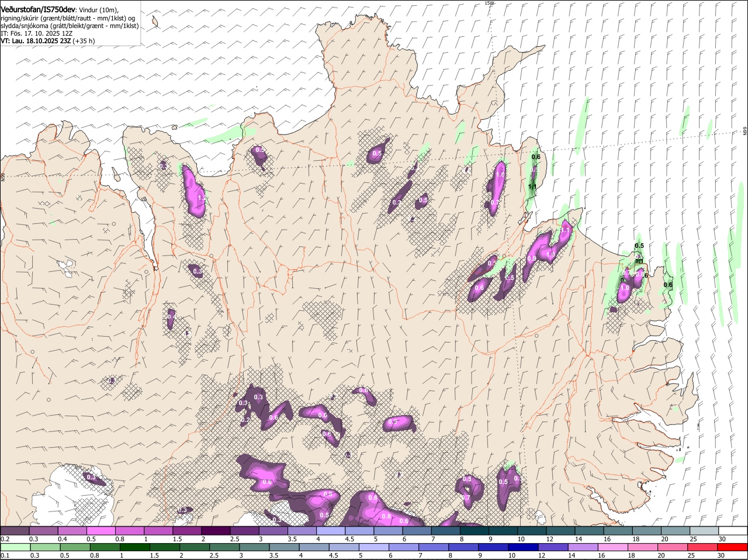Click the upper legend swatch between 12 and 14

click(560, 531)
